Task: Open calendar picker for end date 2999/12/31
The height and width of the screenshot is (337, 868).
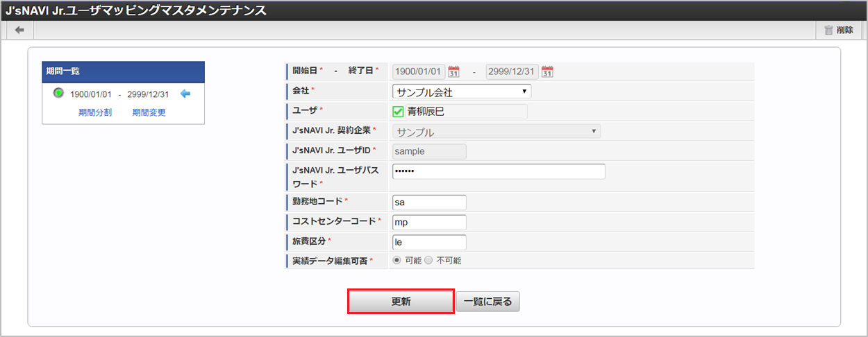Action: pyautogui.click(x=547, y=71)
